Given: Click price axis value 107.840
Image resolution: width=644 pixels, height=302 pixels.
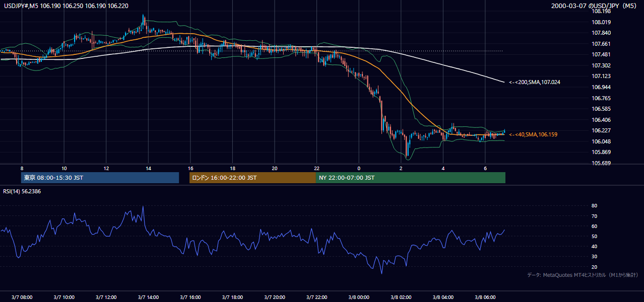Looking at the screenshot, I should [602, 33].
